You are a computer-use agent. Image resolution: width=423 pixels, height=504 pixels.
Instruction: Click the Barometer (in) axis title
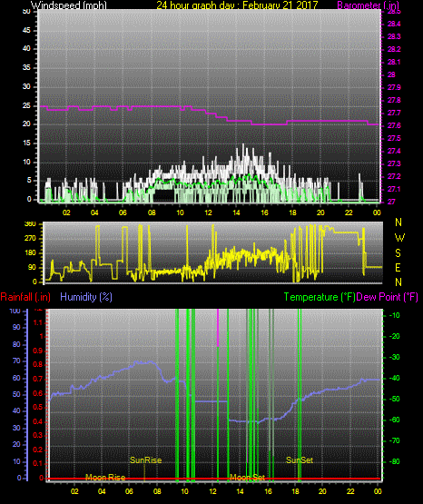368,5
